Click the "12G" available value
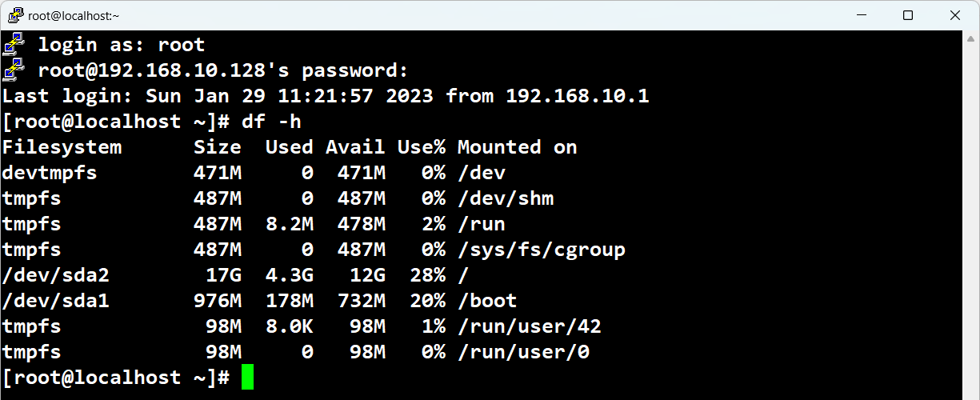This screenshot has height=400, width=980. [367, 275]
